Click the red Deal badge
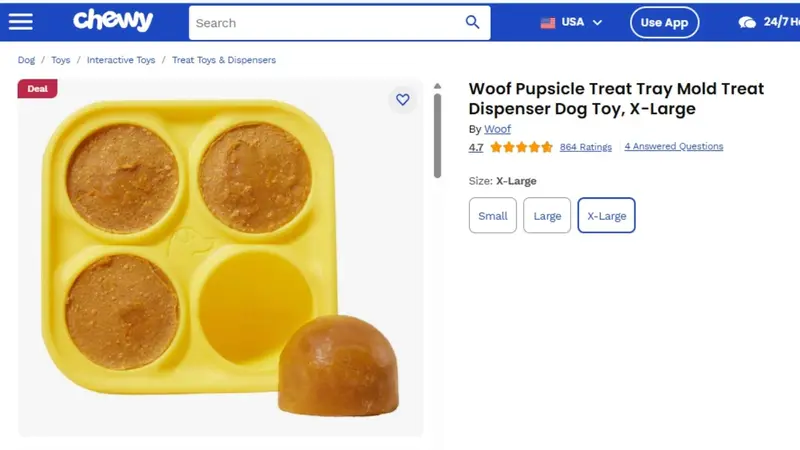 point(37,89)
